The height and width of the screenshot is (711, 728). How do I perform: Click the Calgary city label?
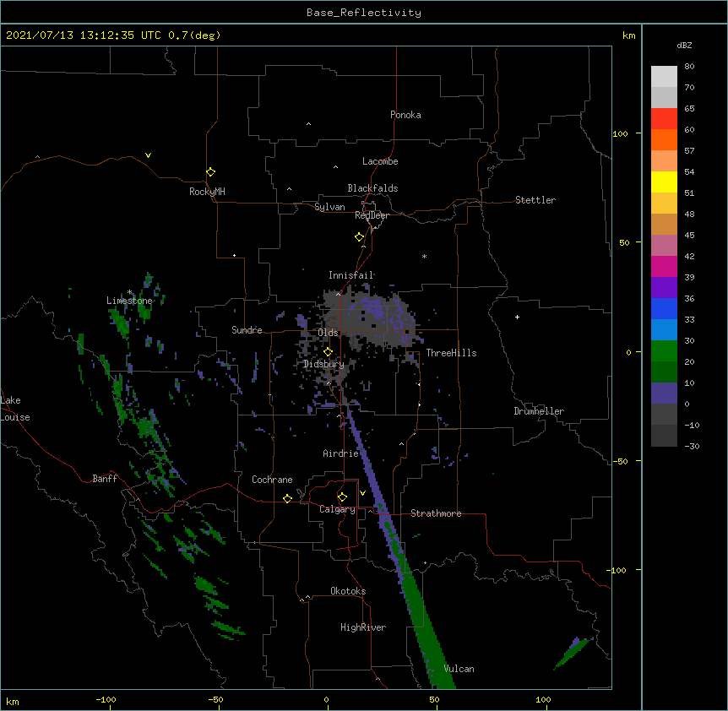[337, 509]
